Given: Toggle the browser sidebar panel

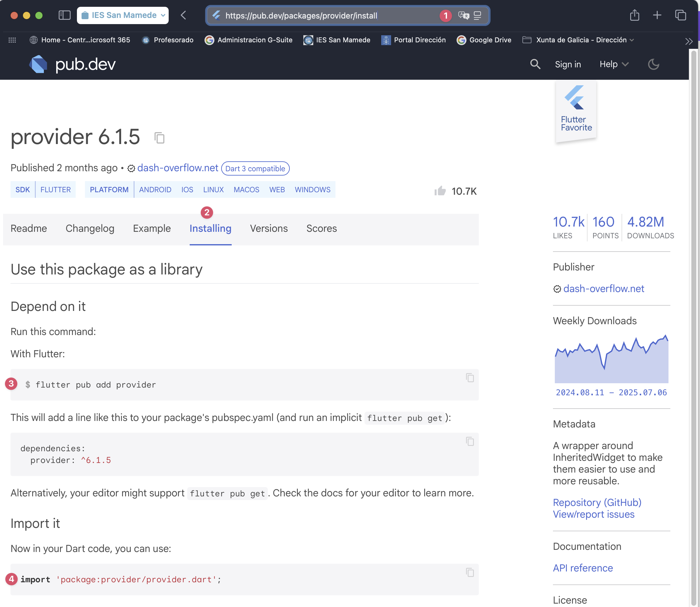Looking at the screenshot, I should click(x=64, y=15).
